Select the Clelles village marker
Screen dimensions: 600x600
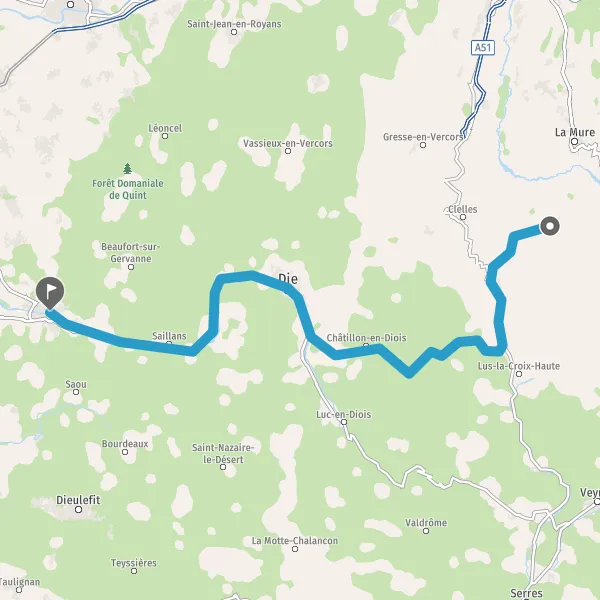pyautogui.click(x=463, y=217)
